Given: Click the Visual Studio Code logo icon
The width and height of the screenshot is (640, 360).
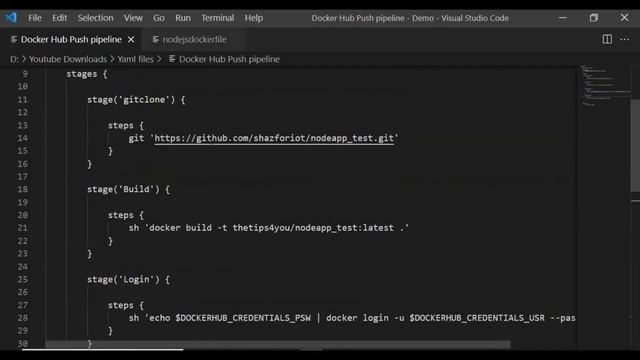Looking at the screenshot, I should 11,18.
